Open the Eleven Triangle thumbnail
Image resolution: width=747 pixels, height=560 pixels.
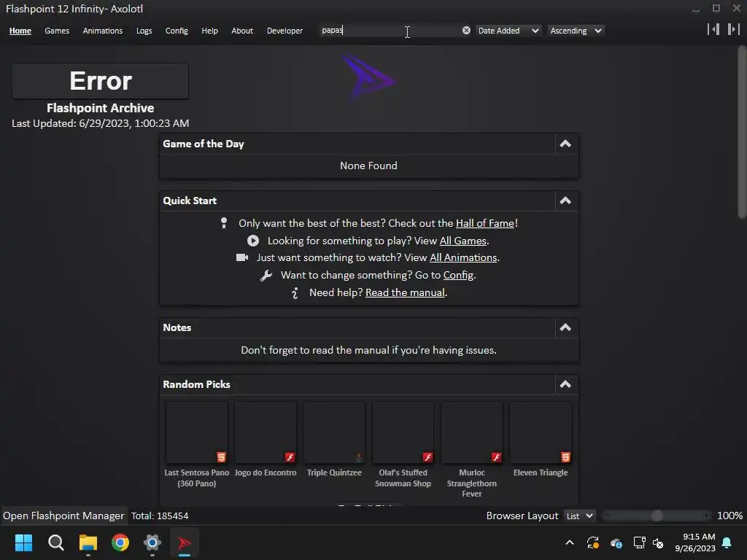coord(541,432)
